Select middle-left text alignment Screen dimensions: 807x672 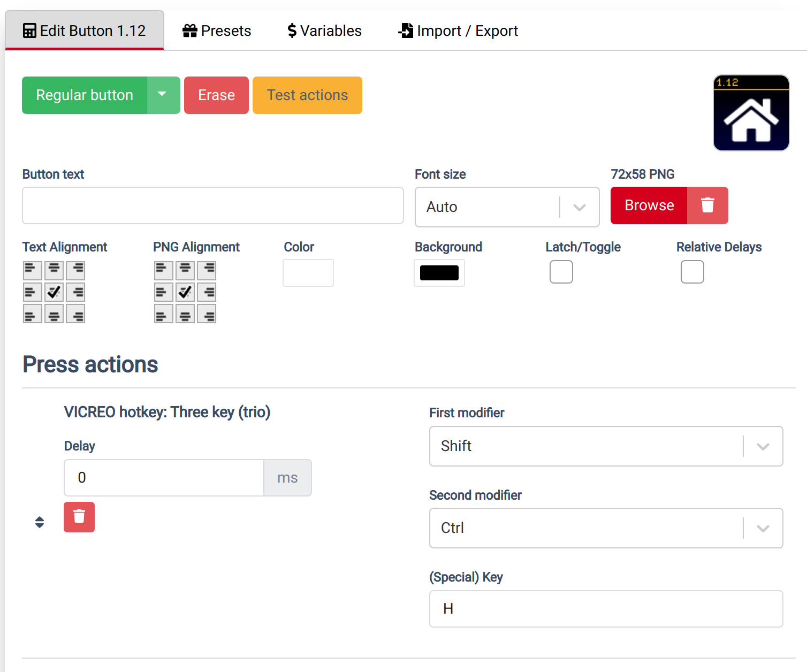32,292
